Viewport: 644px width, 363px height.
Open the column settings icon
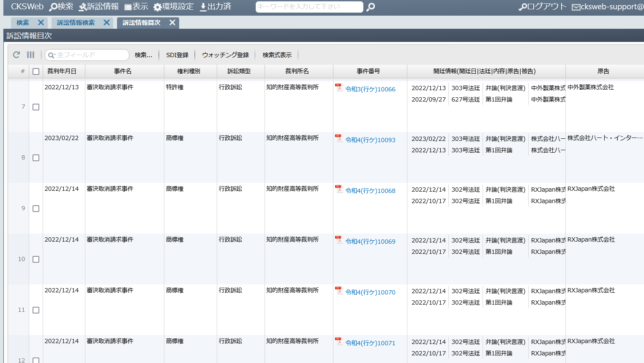[30, 55]
